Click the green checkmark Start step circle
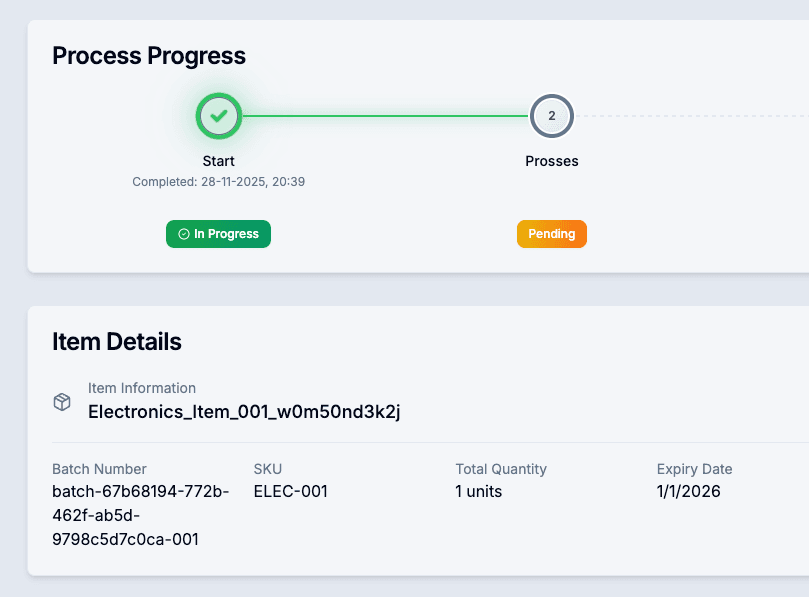809x597 pixels. click(x=219, y=116)
